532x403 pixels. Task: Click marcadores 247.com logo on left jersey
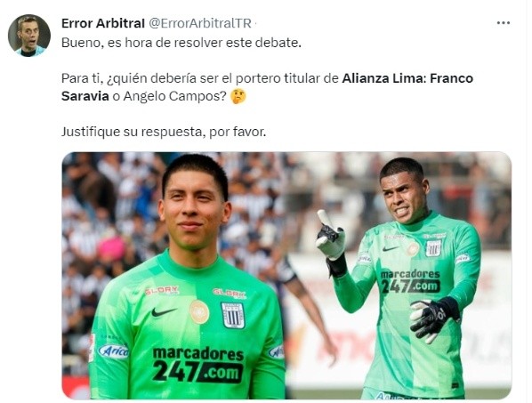(198, 365)
